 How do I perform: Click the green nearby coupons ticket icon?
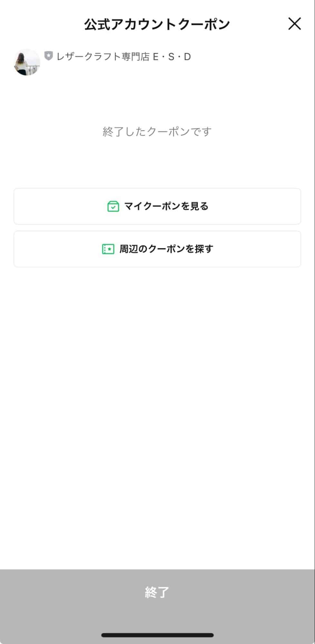click(108, 249)
